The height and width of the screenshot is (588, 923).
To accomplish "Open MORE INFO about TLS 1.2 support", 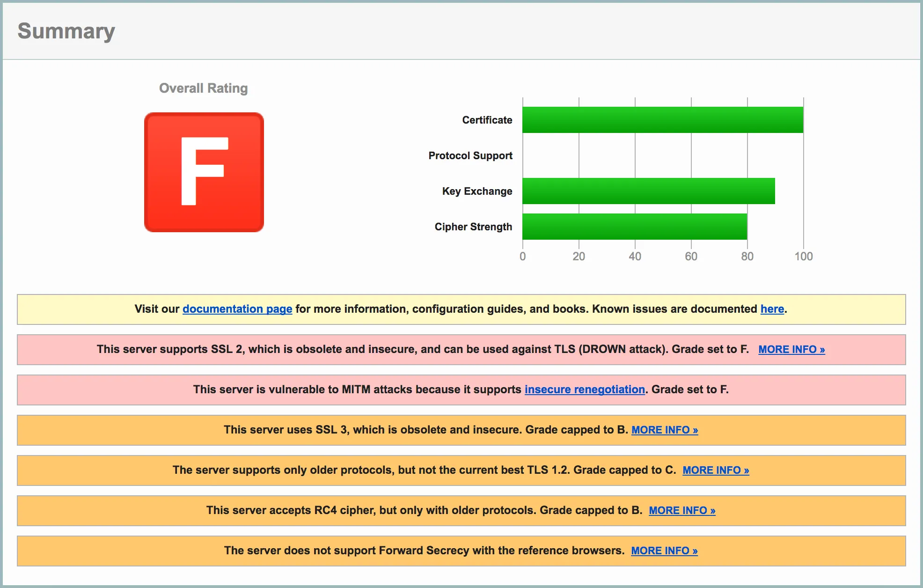I will [x=716, y=470].
